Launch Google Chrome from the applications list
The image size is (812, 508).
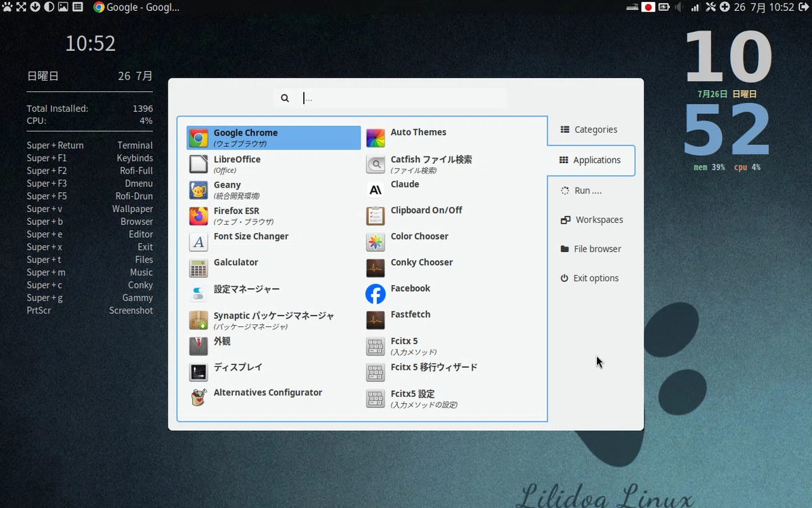pyautogui.click(x=273, y=138)
